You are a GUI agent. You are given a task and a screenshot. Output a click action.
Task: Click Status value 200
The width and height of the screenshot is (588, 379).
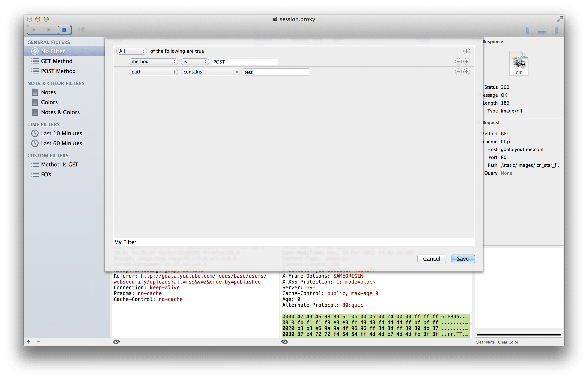click(x=505, y=87)
